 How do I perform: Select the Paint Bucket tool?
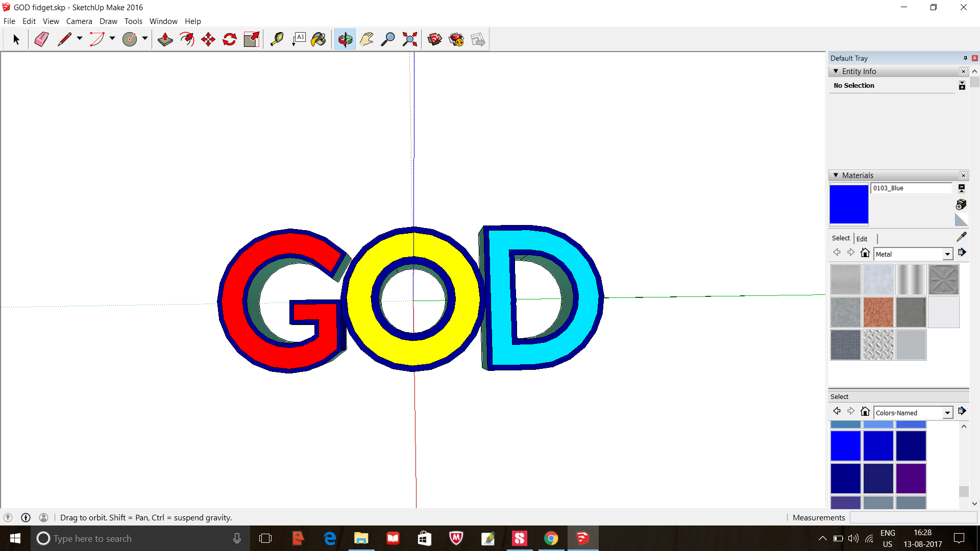pos(320,39)
